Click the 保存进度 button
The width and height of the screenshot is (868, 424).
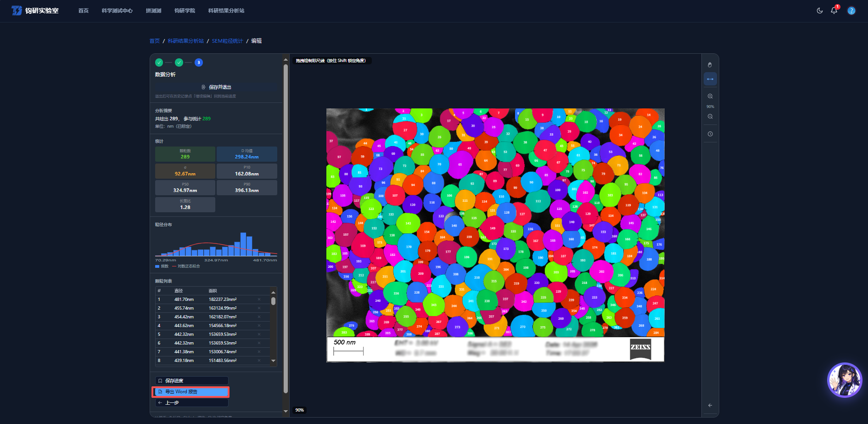[x=192, y=381]
